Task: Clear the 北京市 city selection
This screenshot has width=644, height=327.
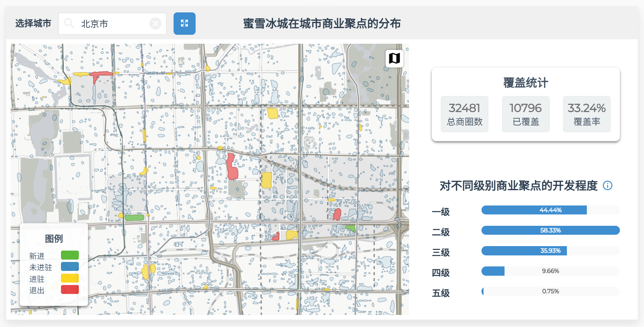Action: pos(155,23)
